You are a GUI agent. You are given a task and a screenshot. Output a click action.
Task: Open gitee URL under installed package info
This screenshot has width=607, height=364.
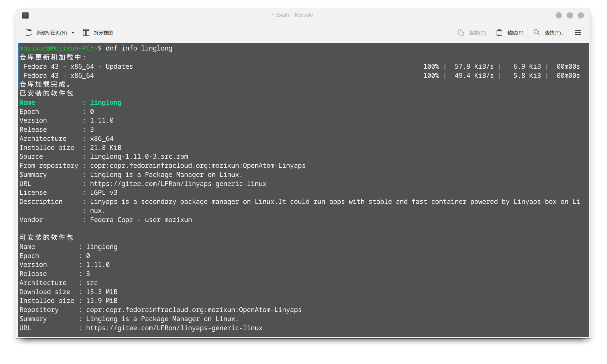[178, 184]
